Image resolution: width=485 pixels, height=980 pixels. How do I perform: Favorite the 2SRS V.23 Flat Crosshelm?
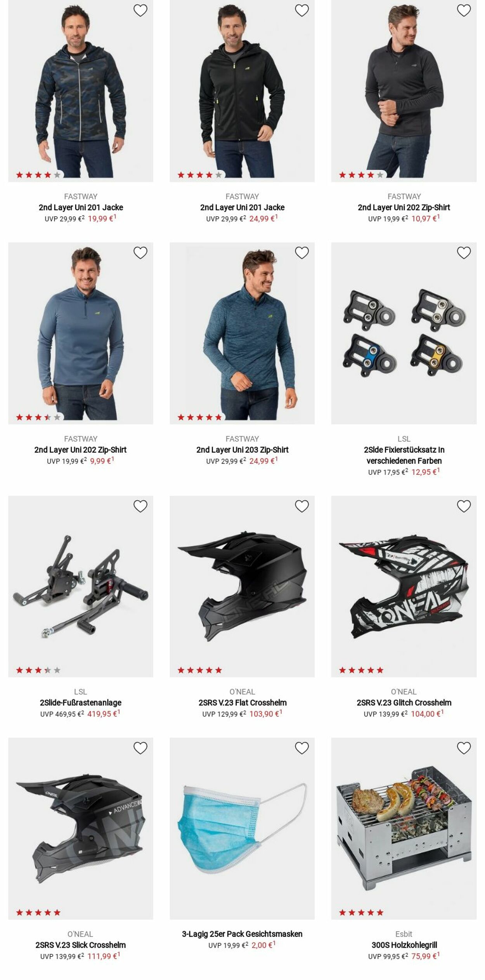coord(302,506)
